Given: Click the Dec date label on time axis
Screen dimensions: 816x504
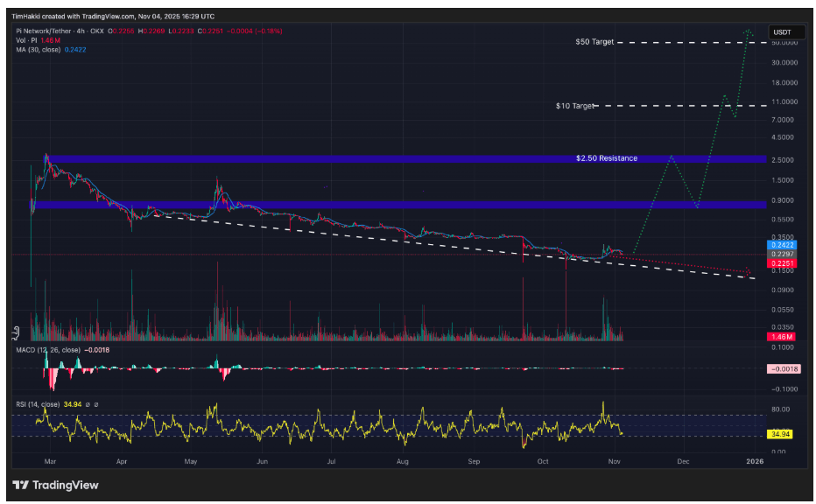Looking at the screenshot, I should click(x=683, y=461).
